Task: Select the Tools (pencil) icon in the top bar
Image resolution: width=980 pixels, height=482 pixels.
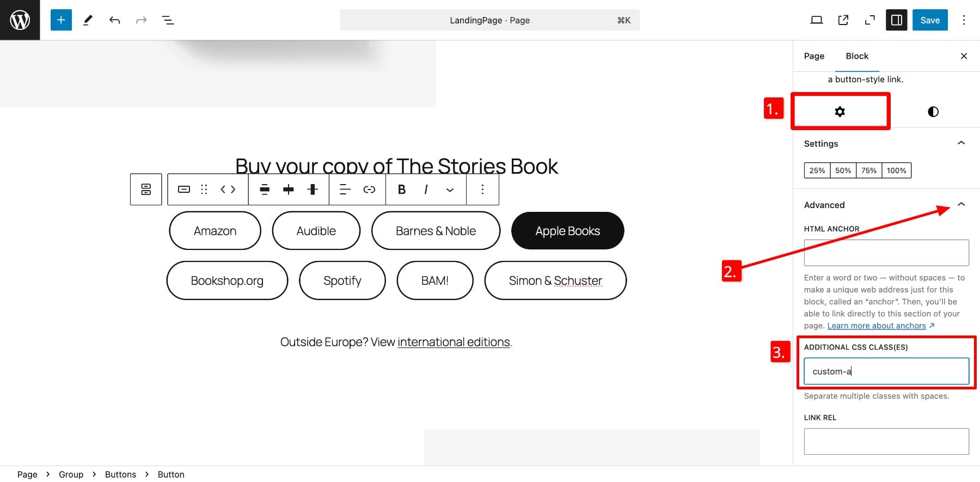Action: click(x=88, y=20)
